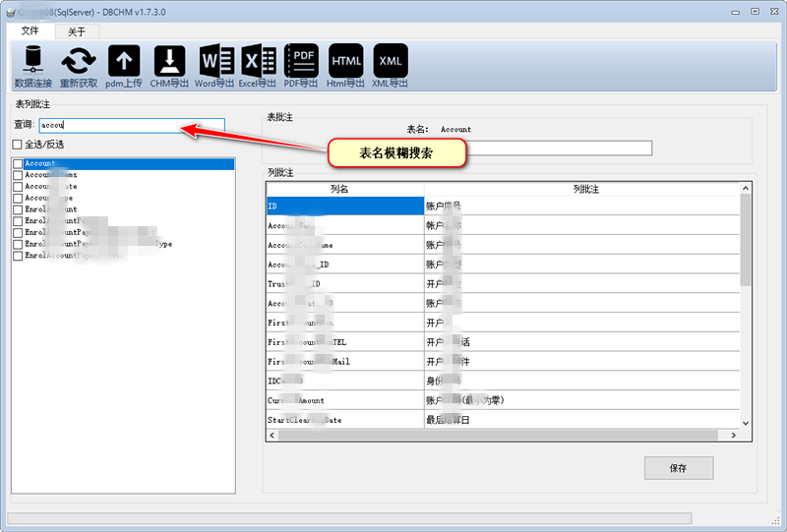This screenshot has height=532, width=787.
Task: Tick the checkbox of the last EnrolAccount table
Action: (18, 256)
